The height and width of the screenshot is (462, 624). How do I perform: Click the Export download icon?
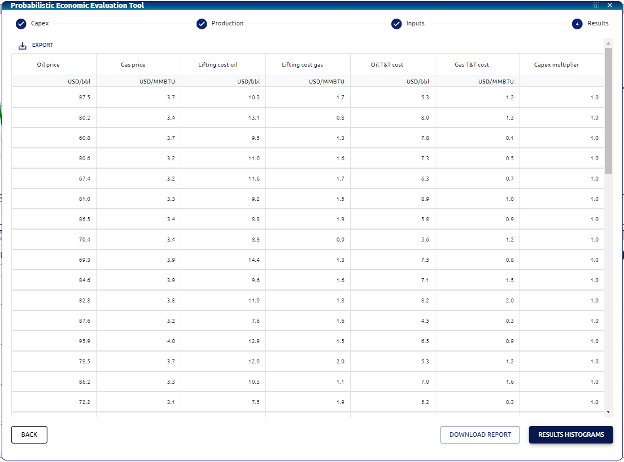click(22, 45)
